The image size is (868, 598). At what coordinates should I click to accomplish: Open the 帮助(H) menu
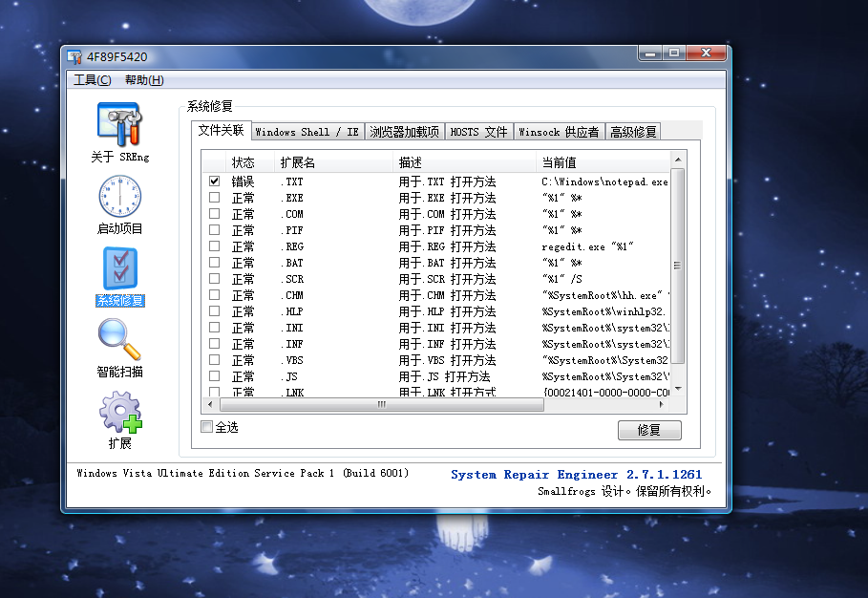144,80
